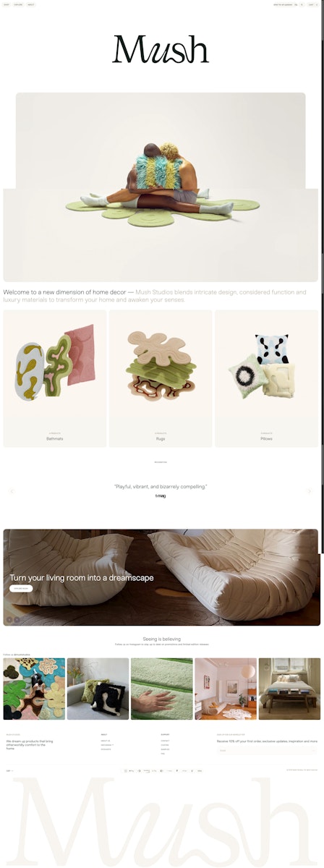Screen dimensions: 324x868
Task: Advance to the next testimonial using the right arrow
Action: (x=310, y=491)
